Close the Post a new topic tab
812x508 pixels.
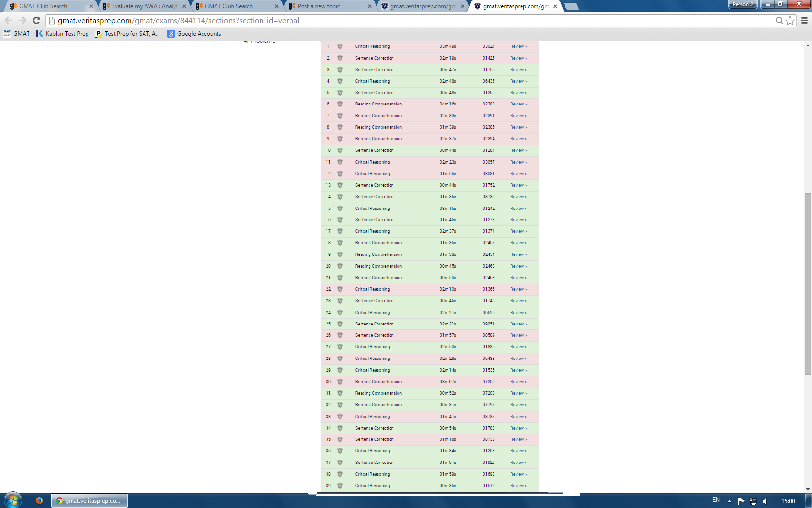pyautogui.click(x=370, y=6)
